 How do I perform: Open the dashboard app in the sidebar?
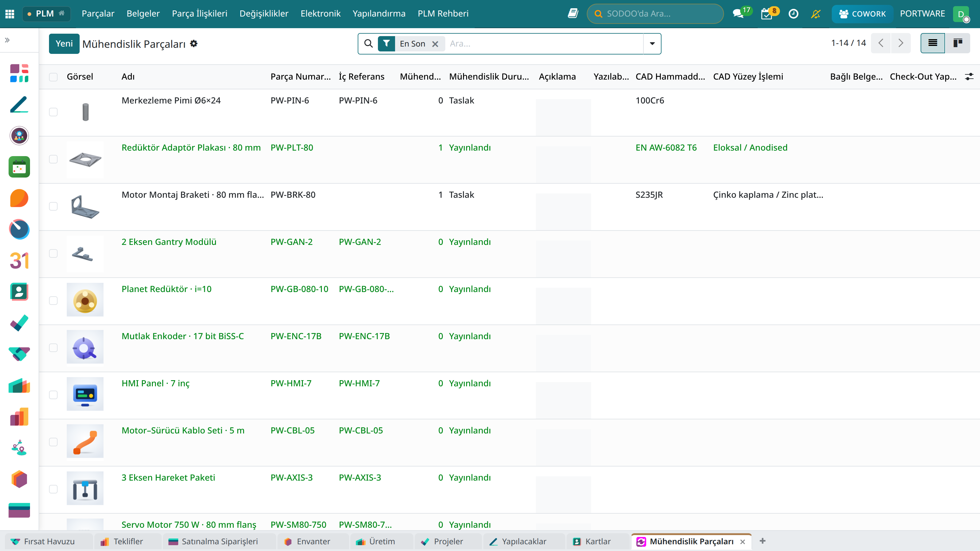[19, 73]
